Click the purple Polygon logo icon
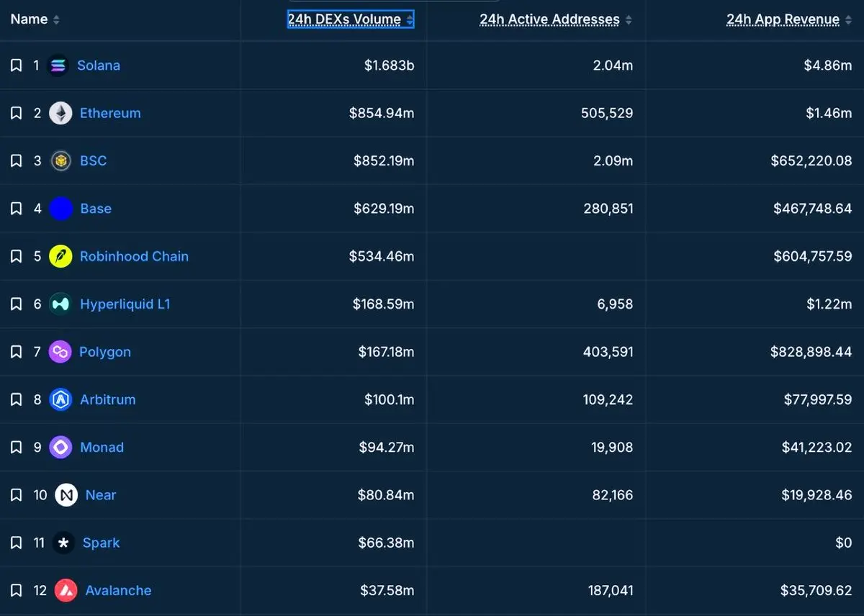The image size is (864, 616). [x=60, y=352]
